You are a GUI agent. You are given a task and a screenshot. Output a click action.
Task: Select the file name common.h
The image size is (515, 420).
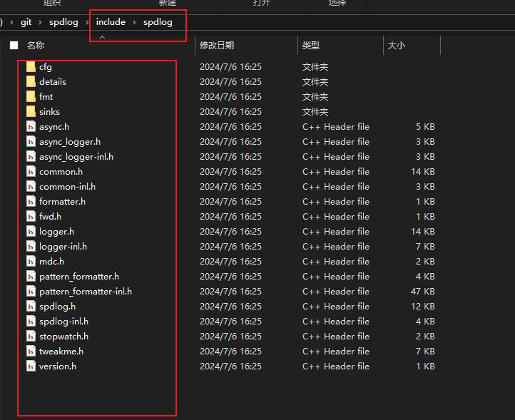61,172
